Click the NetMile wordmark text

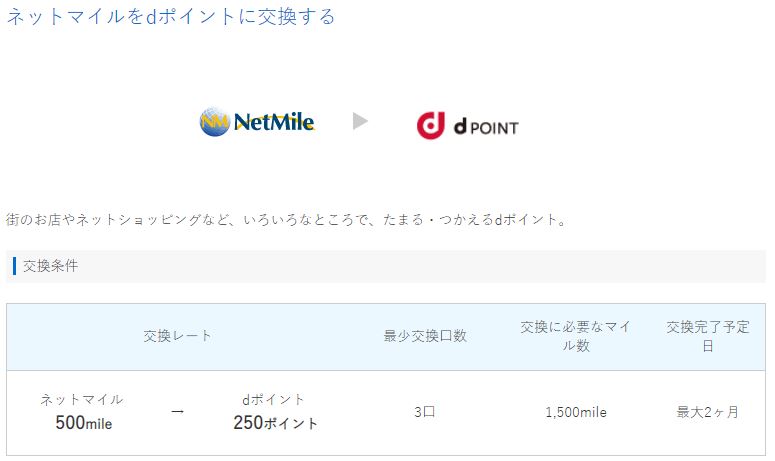tap(274, 122)
